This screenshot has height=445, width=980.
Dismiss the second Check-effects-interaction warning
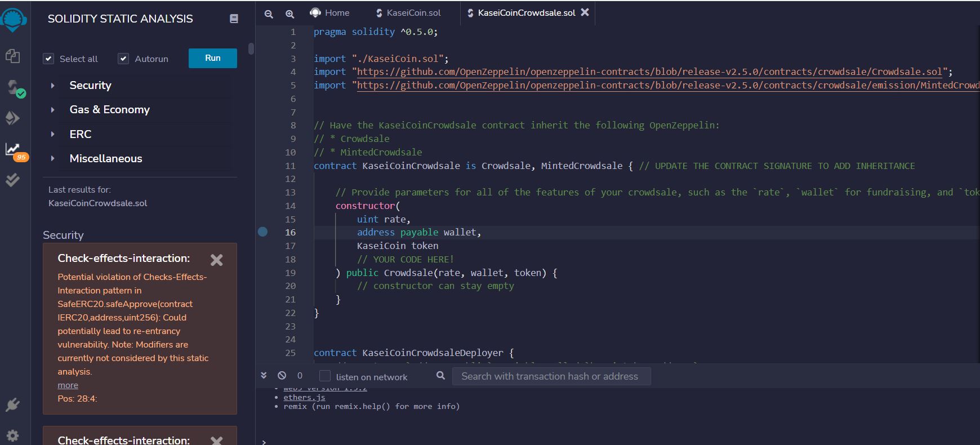click(x=216, y=440)
